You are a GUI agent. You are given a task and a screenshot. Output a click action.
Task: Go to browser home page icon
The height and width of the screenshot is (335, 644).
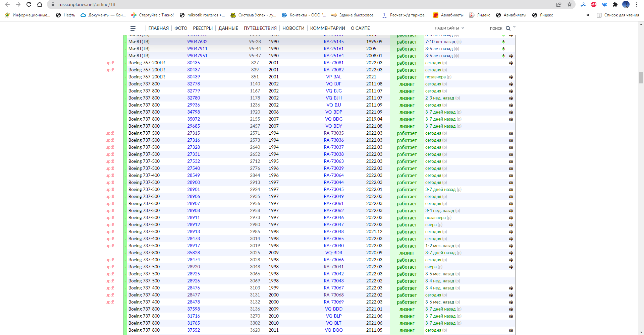40,4
